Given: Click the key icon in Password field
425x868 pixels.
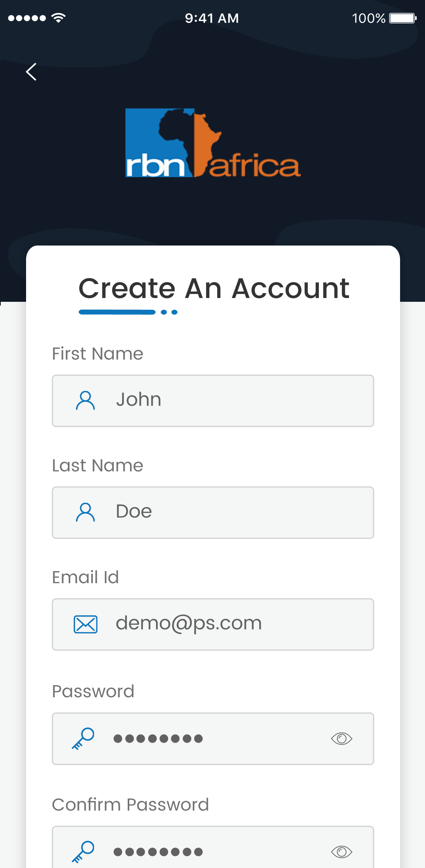Looking at the screenshot, I should click(83, 738).
